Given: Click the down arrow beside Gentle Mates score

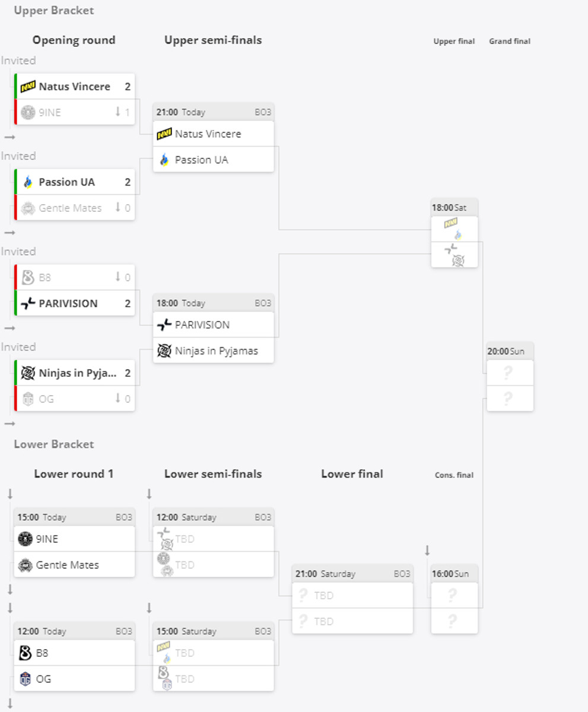Looking at the screenshot, I should point(117,208).
